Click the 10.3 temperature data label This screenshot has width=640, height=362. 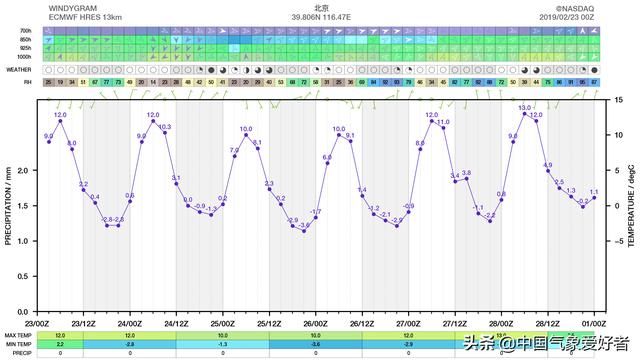tap(165, 127)
